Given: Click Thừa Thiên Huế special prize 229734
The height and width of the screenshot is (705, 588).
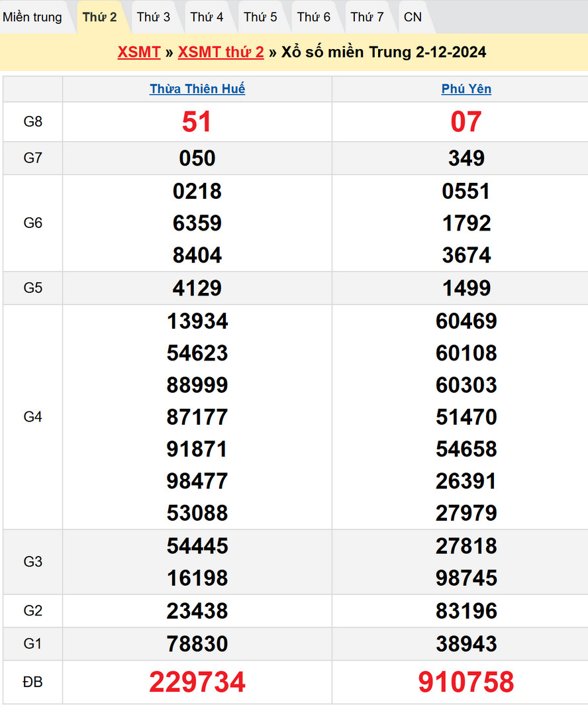Looking at the screenshot, I should click(197, 682).
